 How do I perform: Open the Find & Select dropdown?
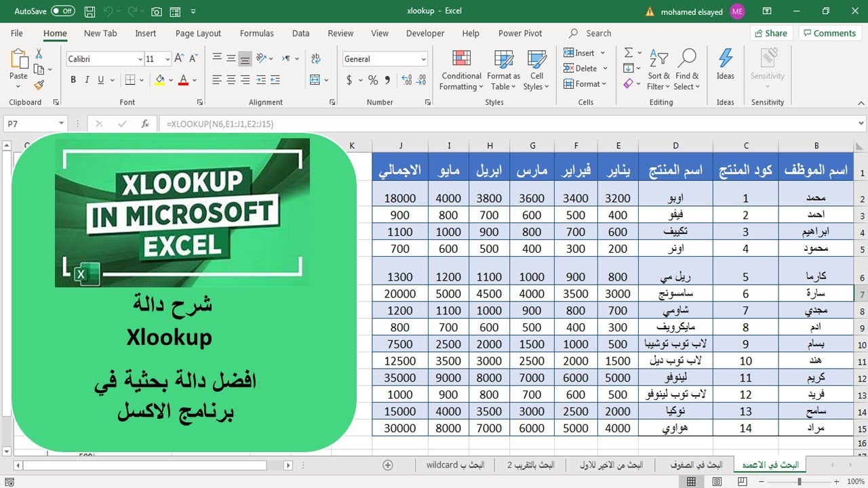click(687, 70)
